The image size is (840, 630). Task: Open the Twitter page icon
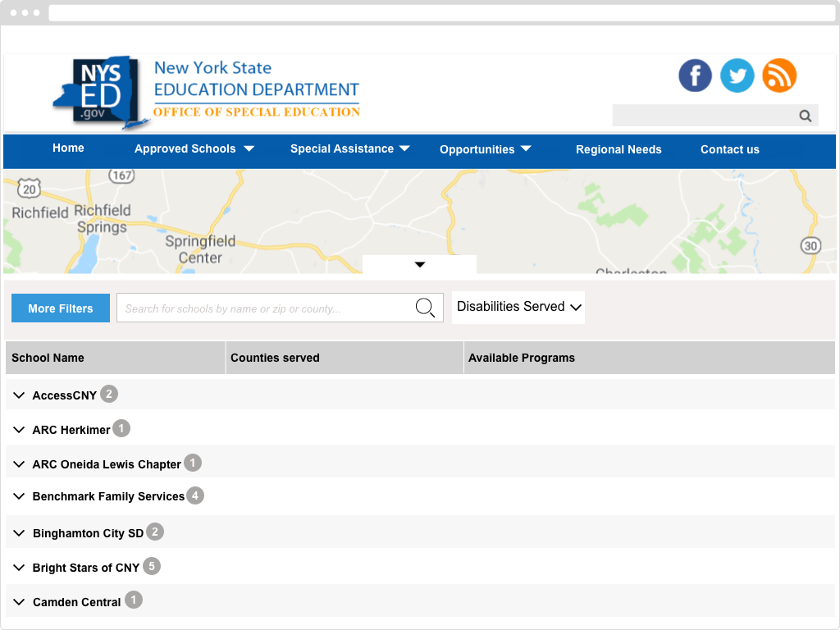click(737, 75)
